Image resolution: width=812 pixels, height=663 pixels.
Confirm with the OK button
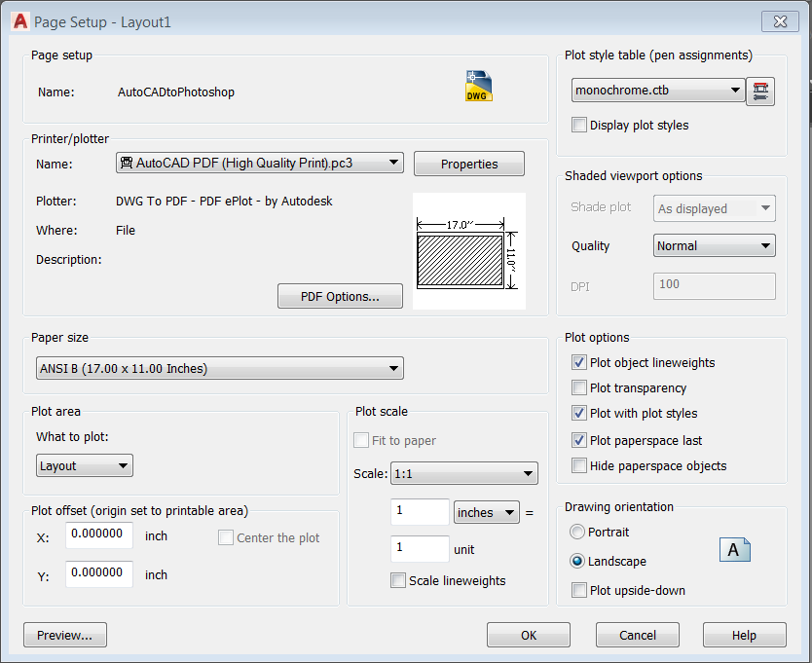[x=529, y=635]
